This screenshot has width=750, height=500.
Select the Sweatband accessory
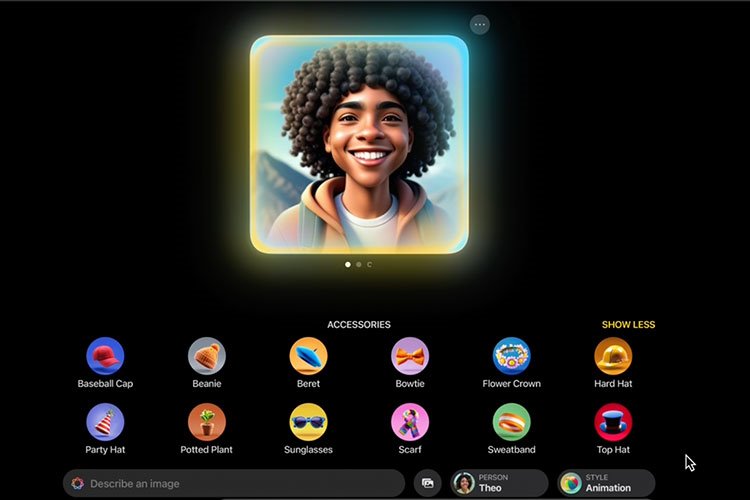click(x=511, y=422)
